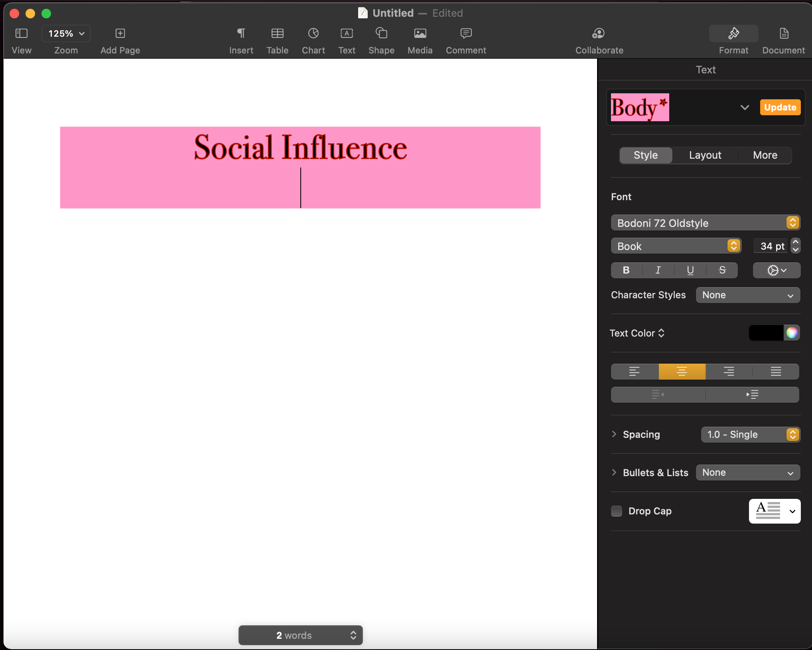Viewport: 812px width, 650px height.
Task: Click the Chart toolbar icon
Action: point(313,33)
